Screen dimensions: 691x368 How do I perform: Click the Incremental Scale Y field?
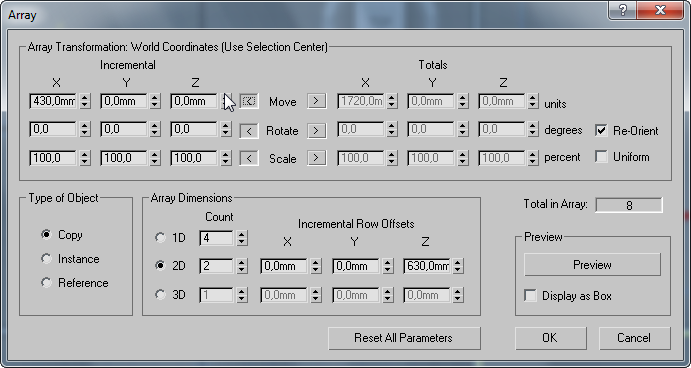pos(124,158)
